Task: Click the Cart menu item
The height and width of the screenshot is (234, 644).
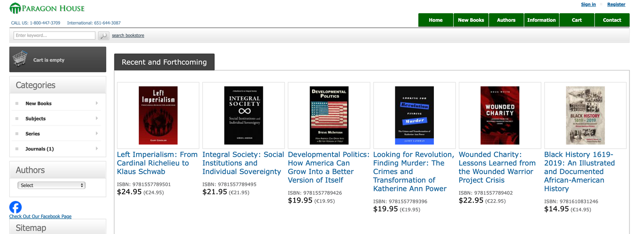Action: point(577,20)
